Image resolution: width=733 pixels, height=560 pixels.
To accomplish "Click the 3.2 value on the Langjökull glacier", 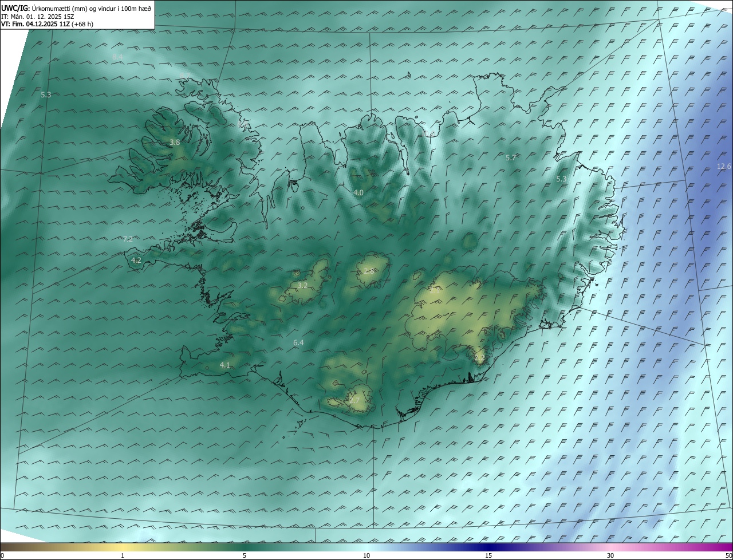I will (x=302, y=285).
